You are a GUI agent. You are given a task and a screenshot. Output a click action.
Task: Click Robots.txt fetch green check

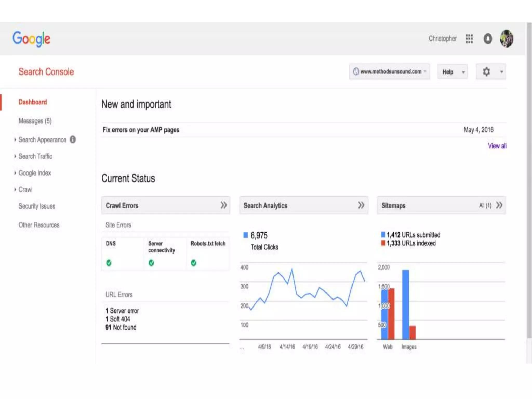coord(194,263)
